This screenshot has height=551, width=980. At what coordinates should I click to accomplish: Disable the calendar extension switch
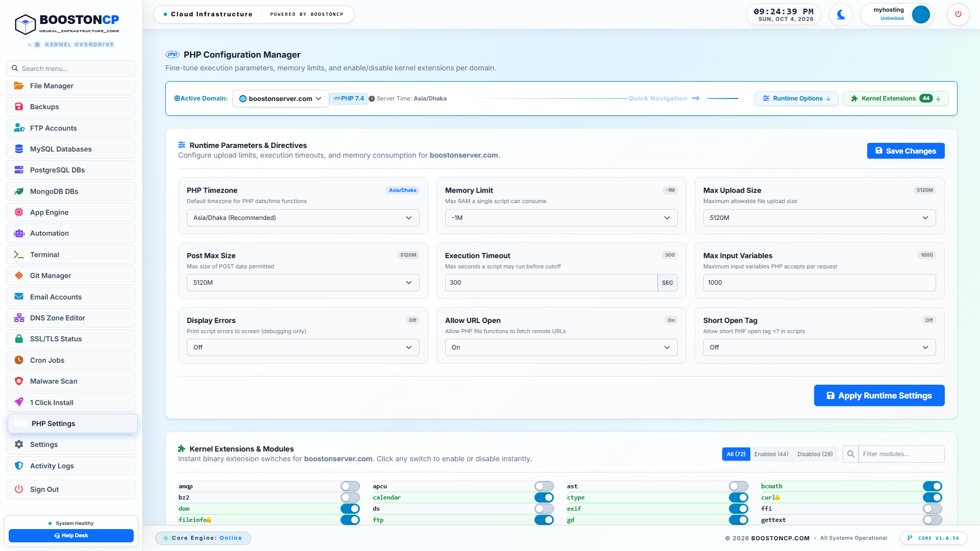point(544,497)
